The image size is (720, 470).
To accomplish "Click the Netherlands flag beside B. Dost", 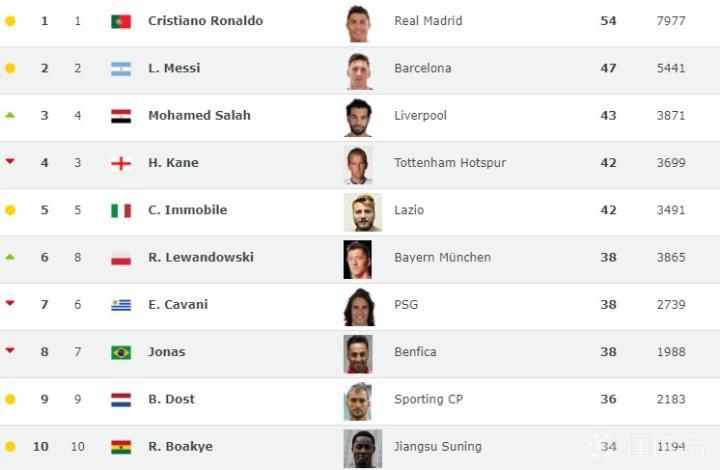I will click(x=121, y=400).
